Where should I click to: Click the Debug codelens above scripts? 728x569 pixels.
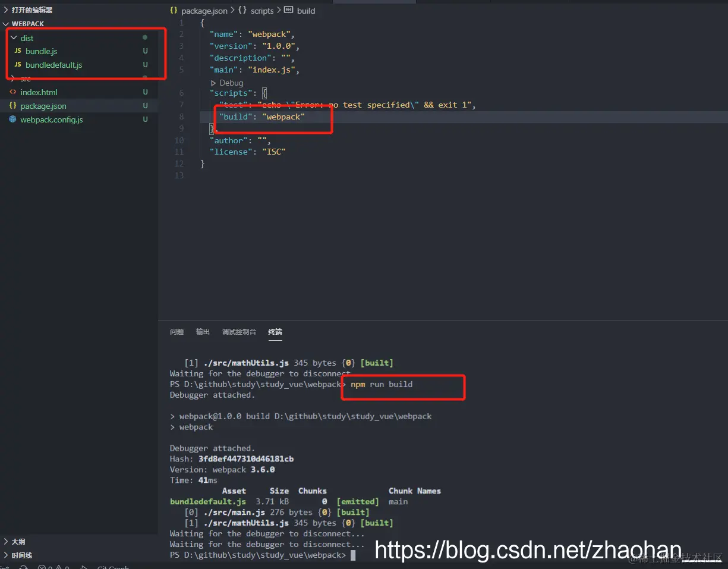point(232,83)
